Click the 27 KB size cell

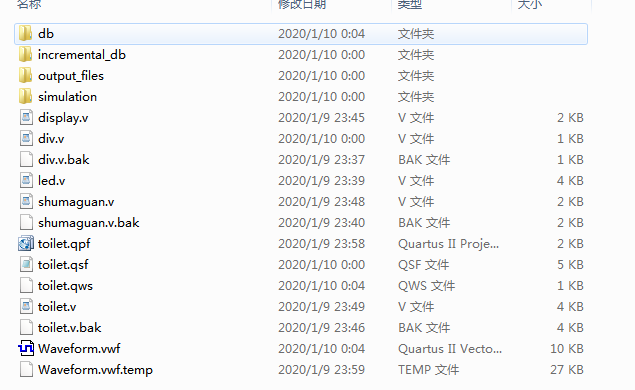click(567, 370)
